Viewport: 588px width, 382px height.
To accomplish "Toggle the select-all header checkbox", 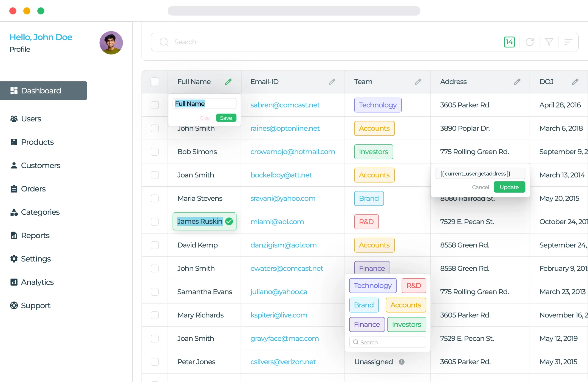I will 155,82.
